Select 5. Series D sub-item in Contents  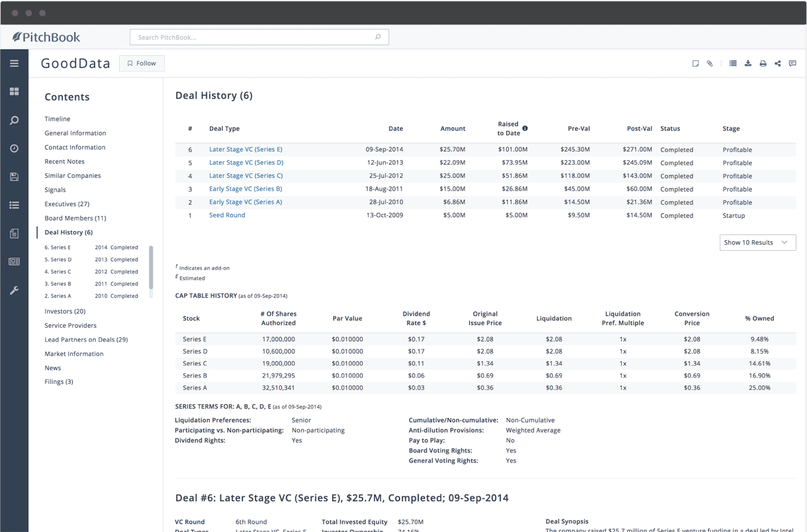[91, 260]
